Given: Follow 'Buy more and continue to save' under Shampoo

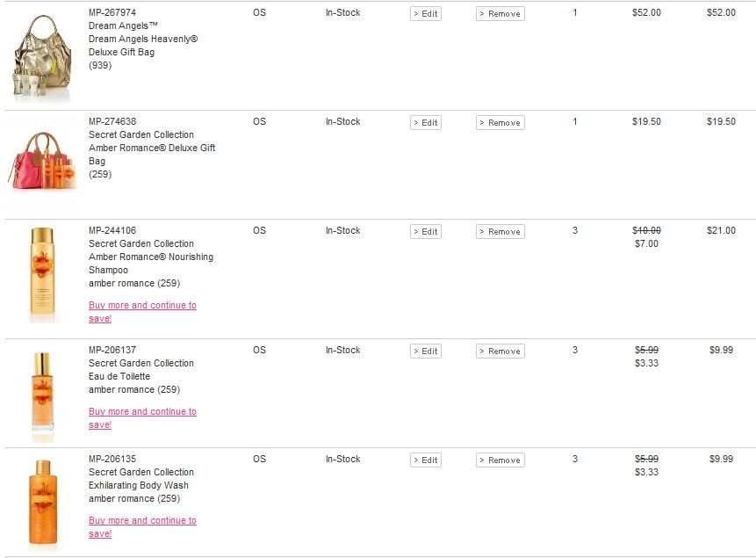Looking at the screenshot, I should [142, 312].
